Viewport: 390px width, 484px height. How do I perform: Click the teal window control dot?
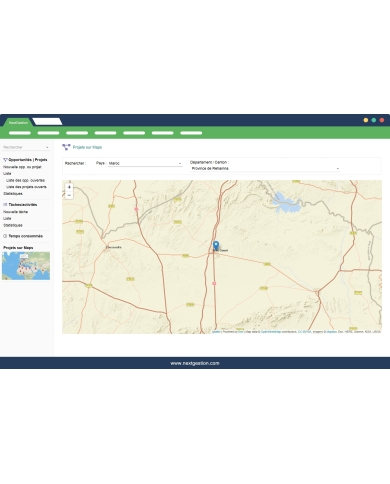[x=374, y=120]
